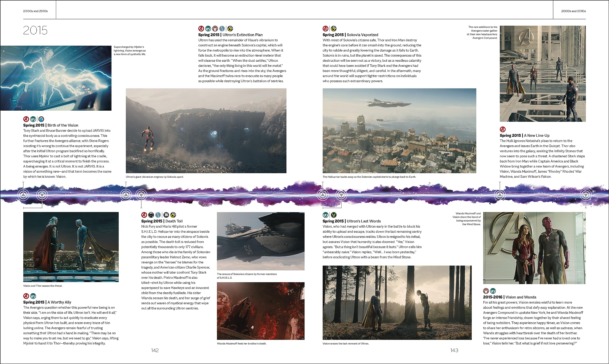Click the heading 'Spring 2015 | Birth of the Vision'
Image resolution: width=609 pixels, height=364 pixels.
51,125
